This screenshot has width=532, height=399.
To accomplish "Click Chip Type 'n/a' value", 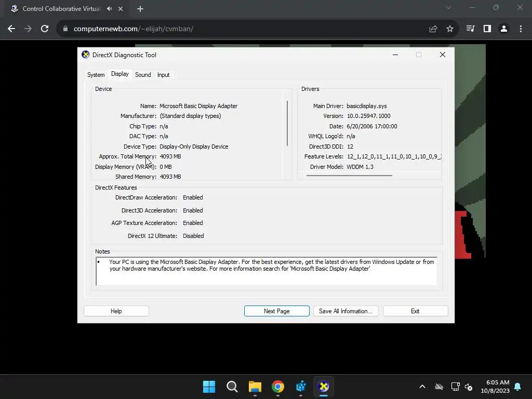I will click(164, 126).
